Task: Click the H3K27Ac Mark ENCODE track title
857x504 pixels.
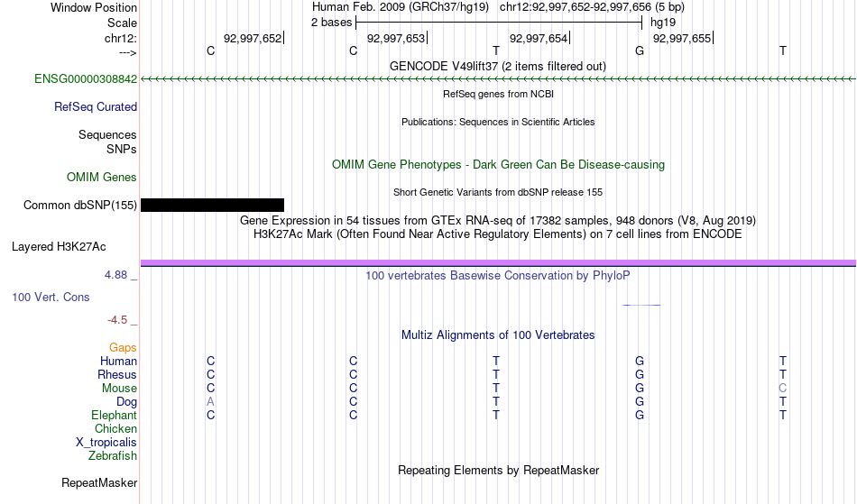Action: [x=498, y=234]
